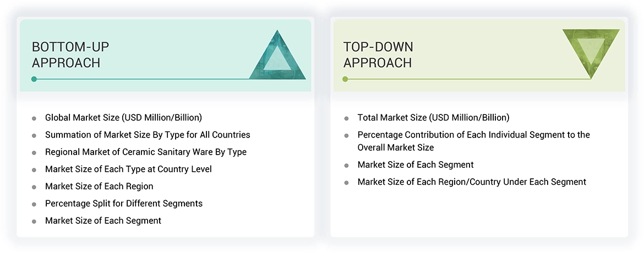Screen dimensions: 644x253
Task: Click 'Market Size of Each Segment' in Top-Down list
Action: click(x=416, y=164)
